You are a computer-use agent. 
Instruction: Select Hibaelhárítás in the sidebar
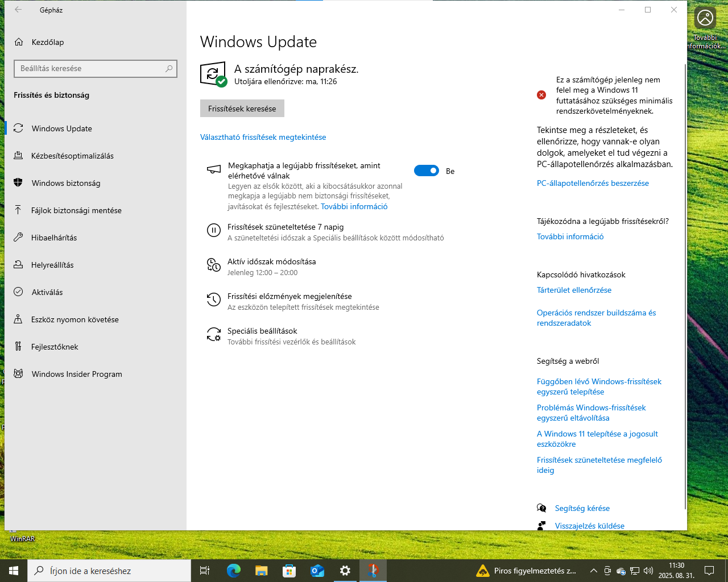click(96, 238)
